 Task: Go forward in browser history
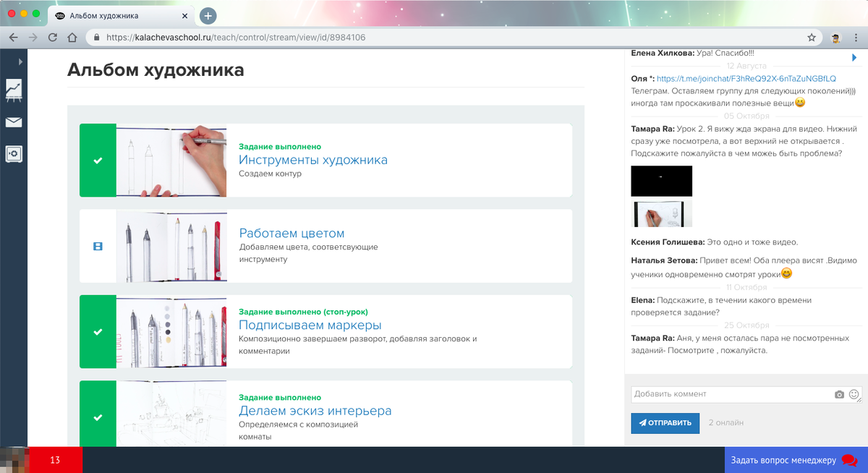33,37
